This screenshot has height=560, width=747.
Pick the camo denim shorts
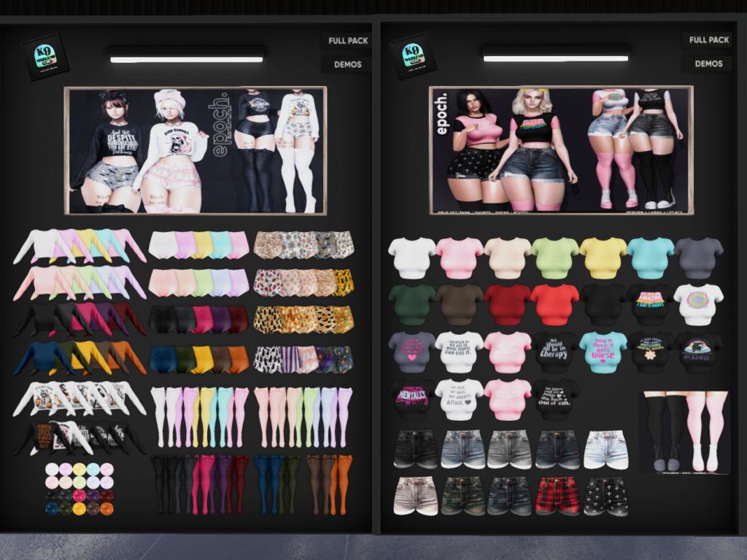coord(462,496)
